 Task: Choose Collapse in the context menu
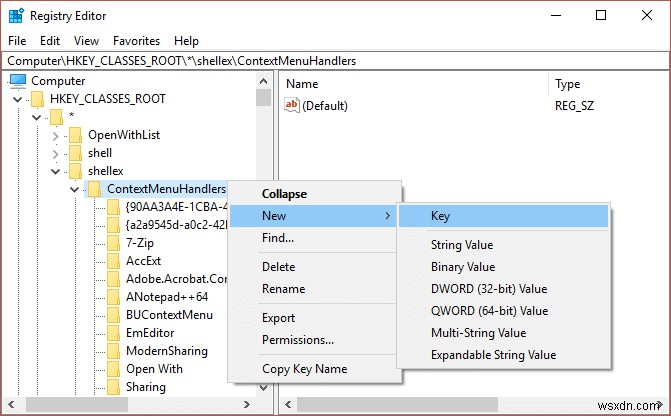tap(315, 194)
